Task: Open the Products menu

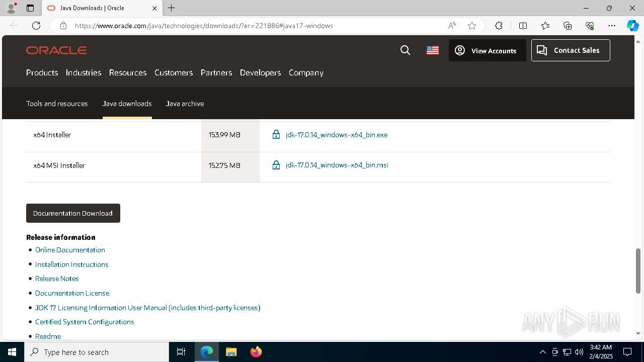Action: 42,72
